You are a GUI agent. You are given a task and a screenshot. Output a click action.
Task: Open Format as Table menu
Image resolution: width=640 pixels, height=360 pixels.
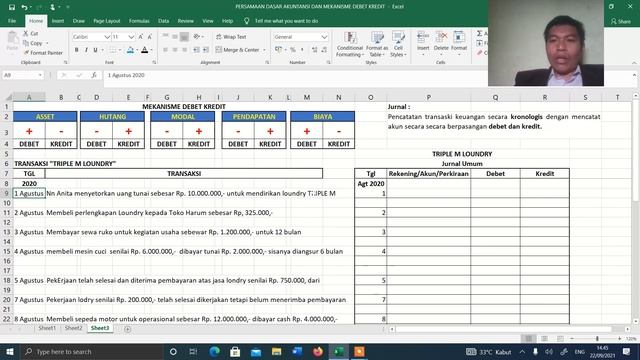point(377,44)
